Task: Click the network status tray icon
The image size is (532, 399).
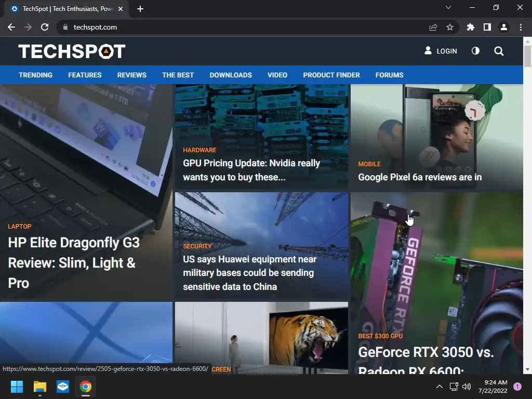Action: (x=454, y=387)
